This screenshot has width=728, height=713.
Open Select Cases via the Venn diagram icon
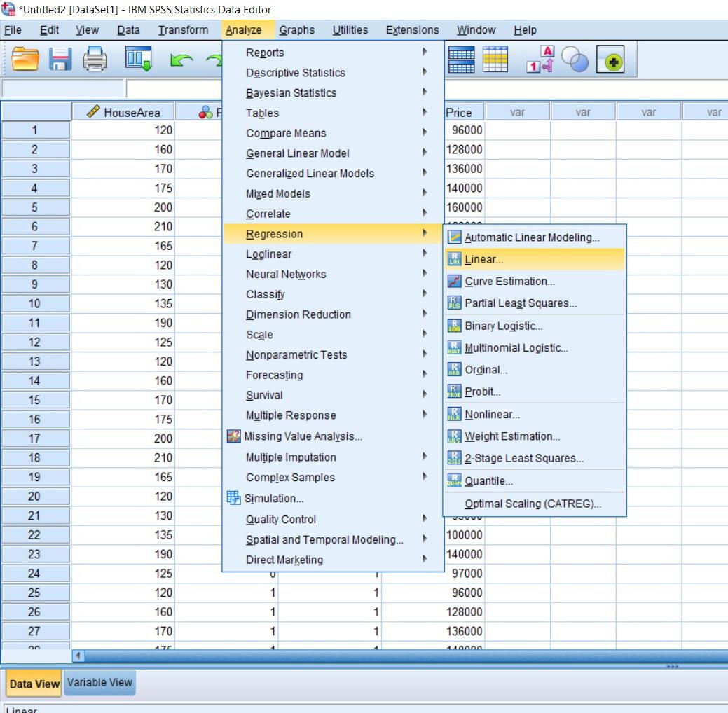(575, 59)
